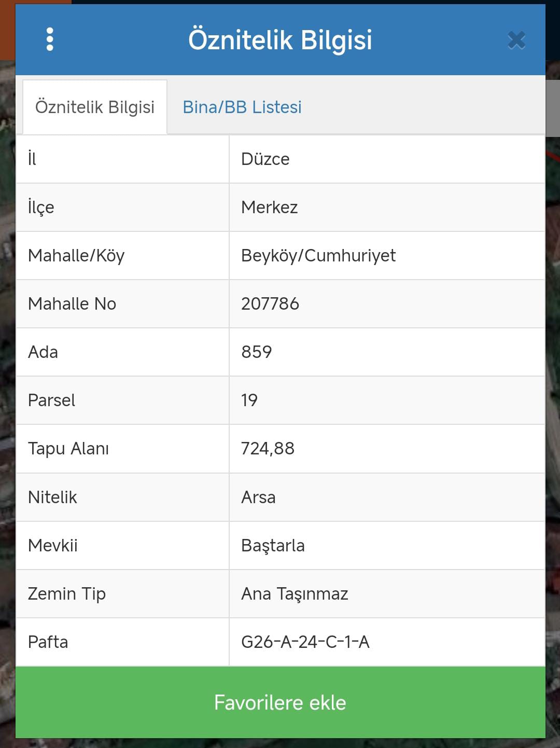Select the Beyköy/Cumhuriyet neighborhood cell

[x=387, y=256]
